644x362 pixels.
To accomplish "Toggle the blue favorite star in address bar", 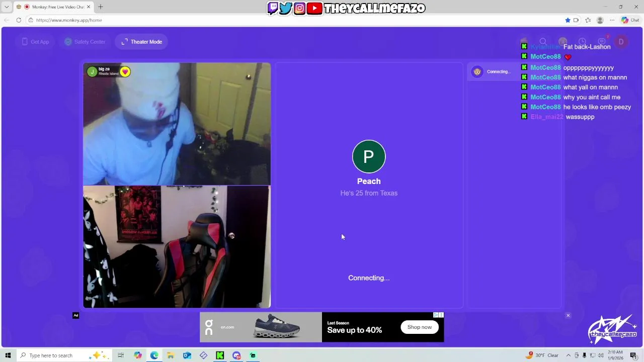I will 568,20.
